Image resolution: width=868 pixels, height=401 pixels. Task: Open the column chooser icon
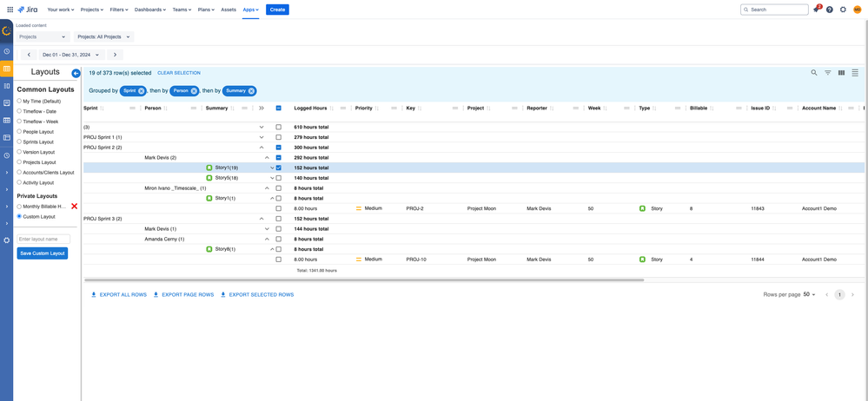coord(841,72)
